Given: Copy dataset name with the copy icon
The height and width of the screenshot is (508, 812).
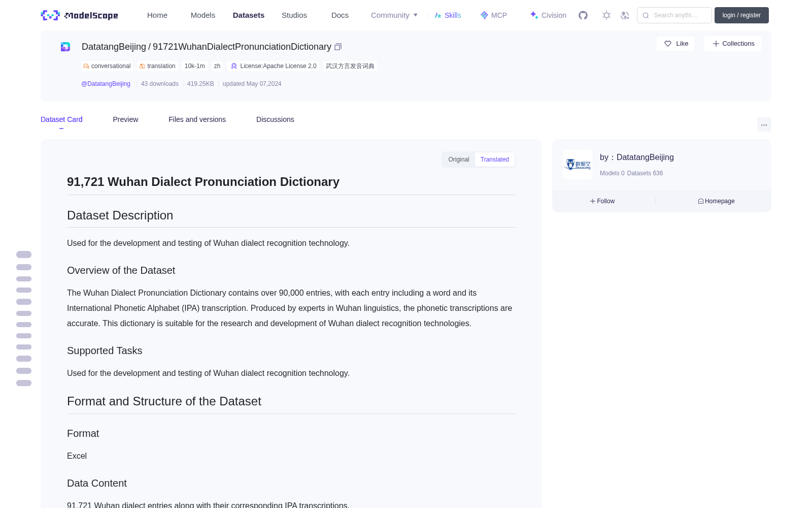Looking at the screenshot, I should [338, 47].
